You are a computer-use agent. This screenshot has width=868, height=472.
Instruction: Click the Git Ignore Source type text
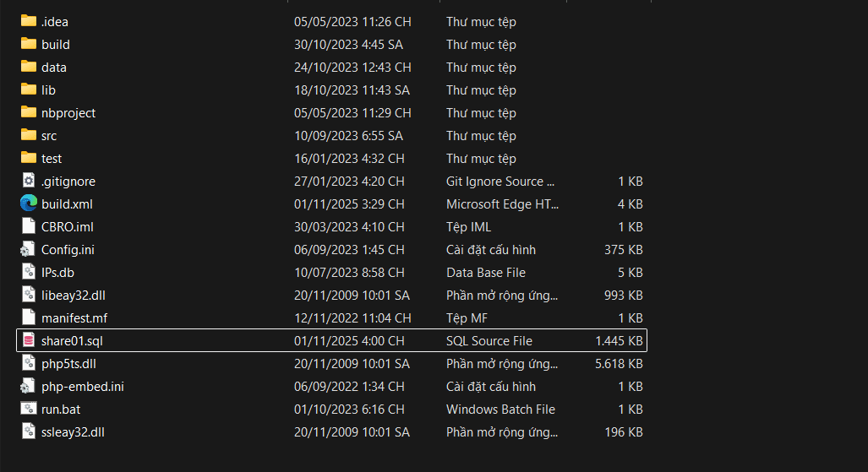pyautogui.click(x=500, y=181)
